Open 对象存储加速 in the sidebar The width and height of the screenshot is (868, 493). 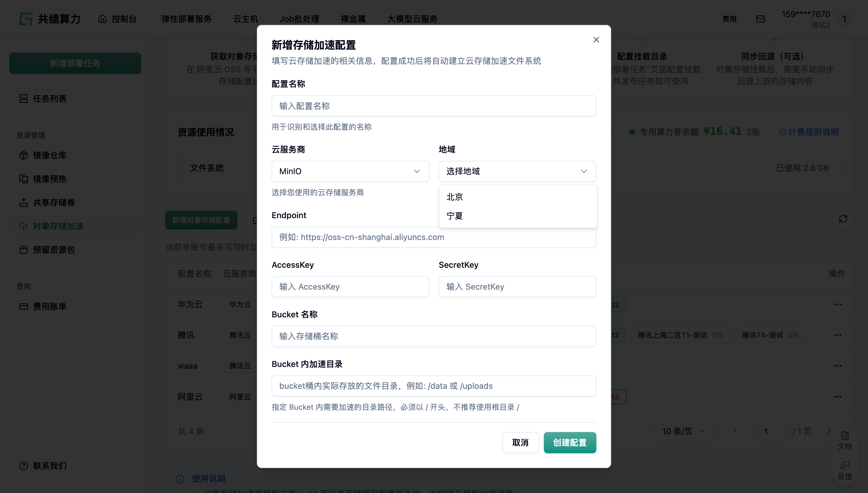(x=75, y=226)
